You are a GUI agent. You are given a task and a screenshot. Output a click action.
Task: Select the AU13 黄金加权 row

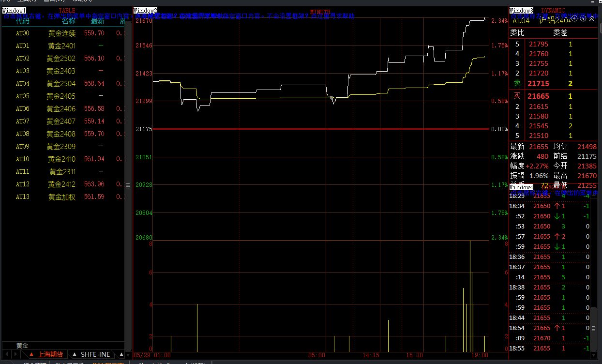point(63,197)
